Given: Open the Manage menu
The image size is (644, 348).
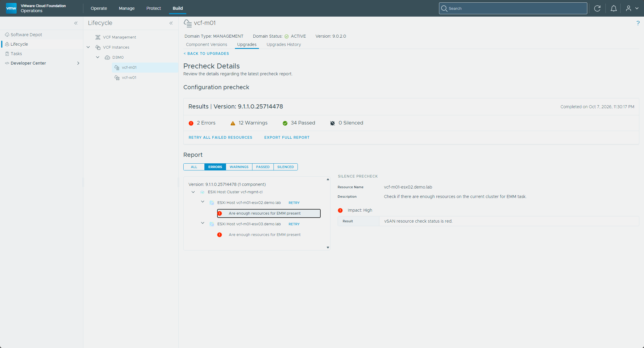Looking at the screenshot, I should (x=127, y=8).
